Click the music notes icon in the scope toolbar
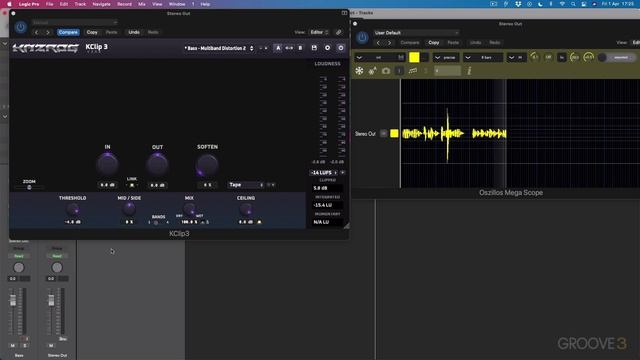This screenshot has height=360, width=640. click(x=413, y=71)
